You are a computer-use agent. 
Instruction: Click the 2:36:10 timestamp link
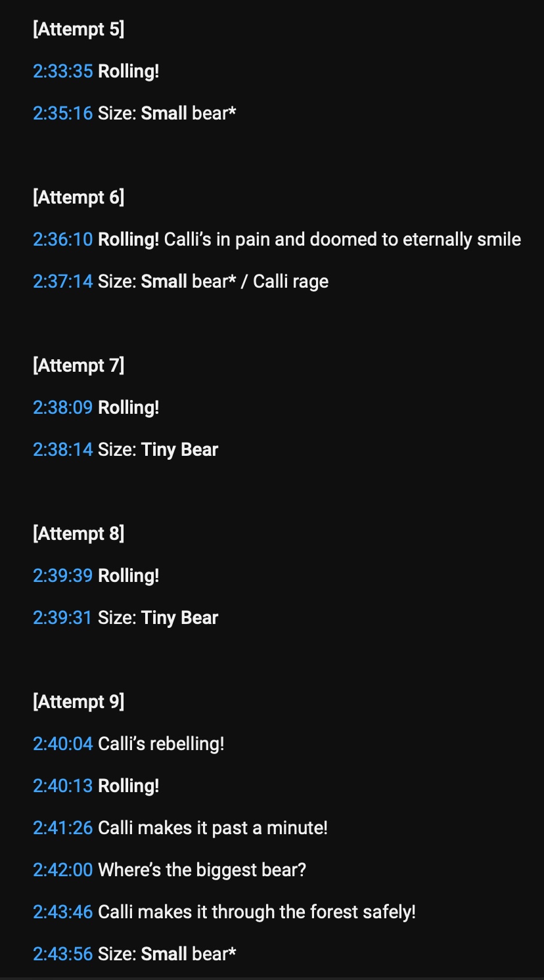(x=63, y=239)
